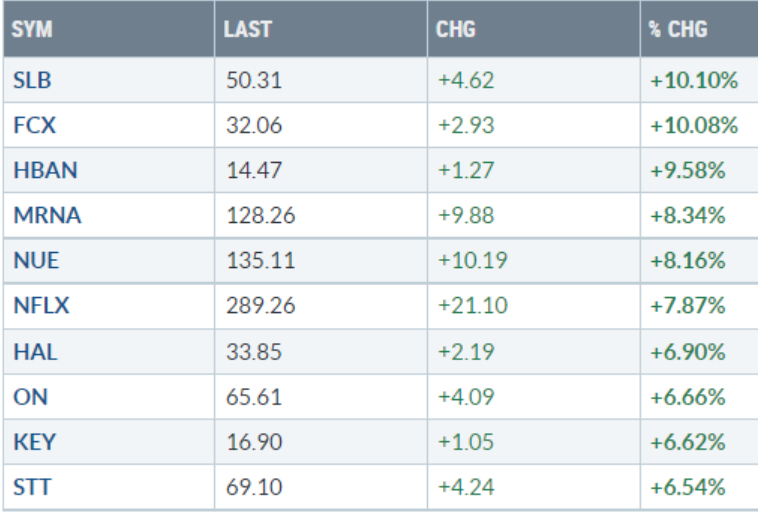Click the MRNA change value +9.88
This screenshot has width=762, height=512.
point(466,216)
